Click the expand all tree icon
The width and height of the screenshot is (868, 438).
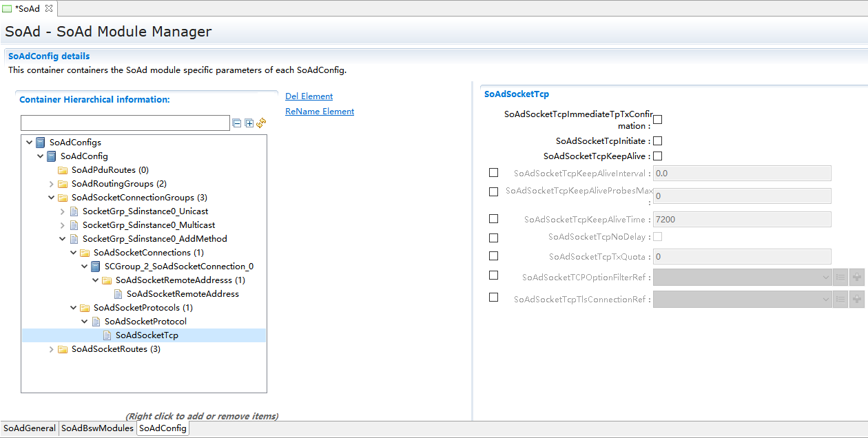249,123
